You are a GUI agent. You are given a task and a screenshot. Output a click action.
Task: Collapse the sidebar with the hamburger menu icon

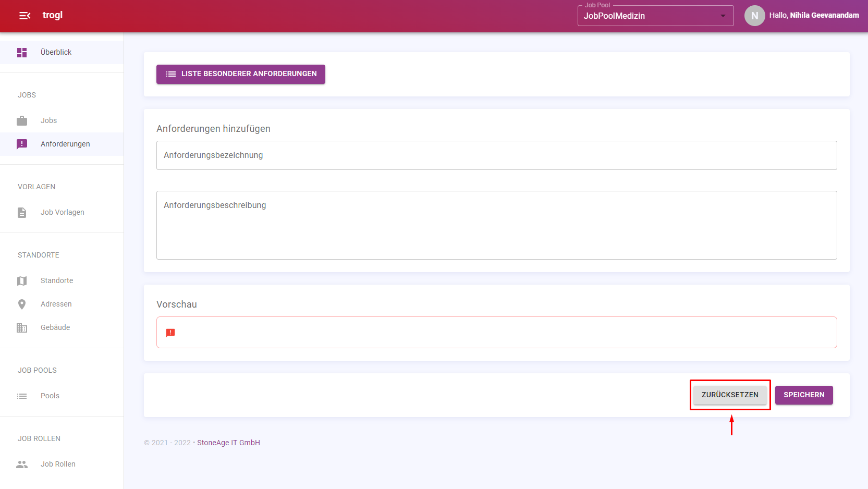25,16
